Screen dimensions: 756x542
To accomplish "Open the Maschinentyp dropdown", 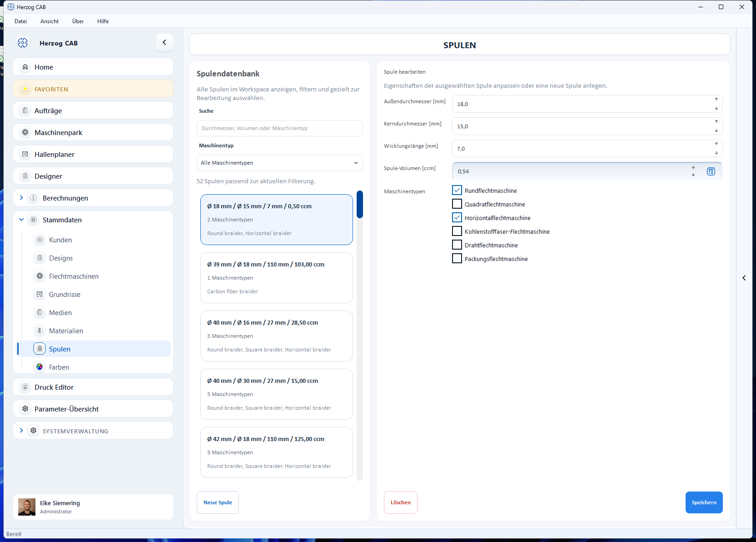I will 280,163.
